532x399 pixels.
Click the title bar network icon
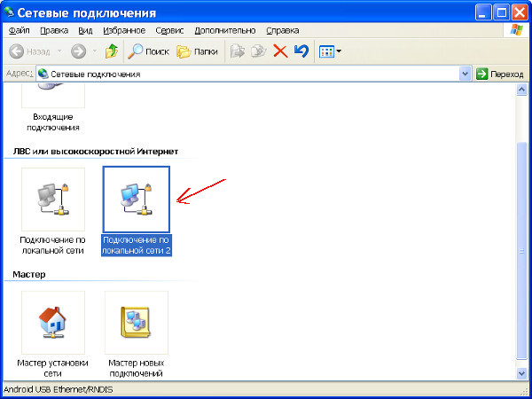[9, 12]
